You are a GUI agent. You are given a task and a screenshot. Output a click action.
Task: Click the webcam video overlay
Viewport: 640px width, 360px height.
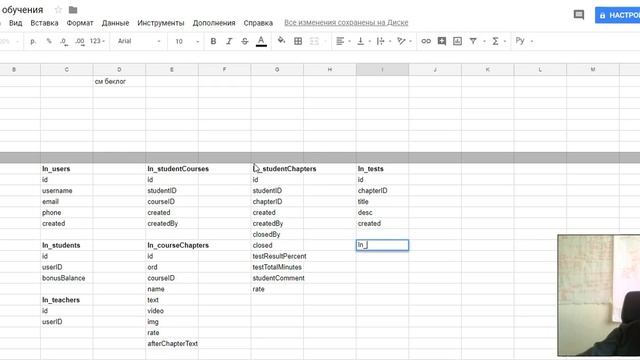[x=599, y=296]
